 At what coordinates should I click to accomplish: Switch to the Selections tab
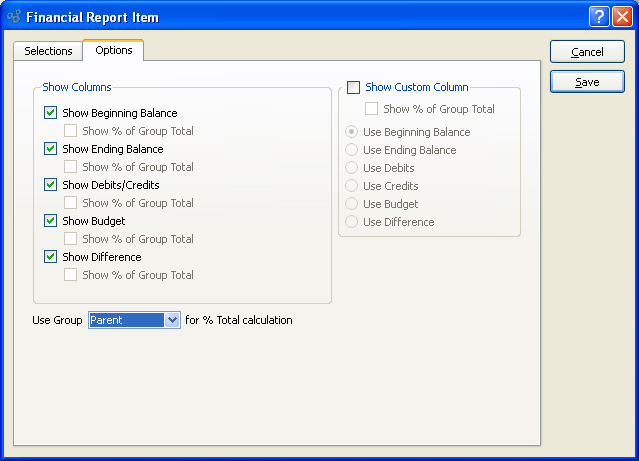click(x=48, y=51)
